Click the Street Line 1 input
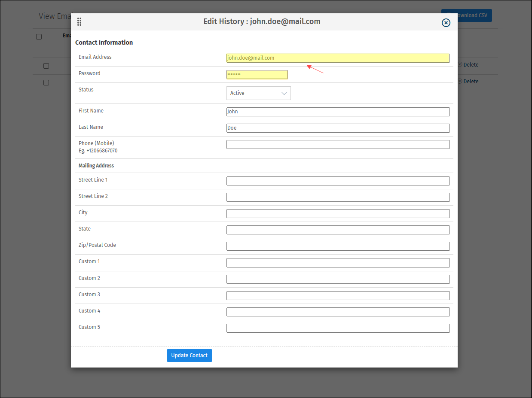 coord(338,181)
